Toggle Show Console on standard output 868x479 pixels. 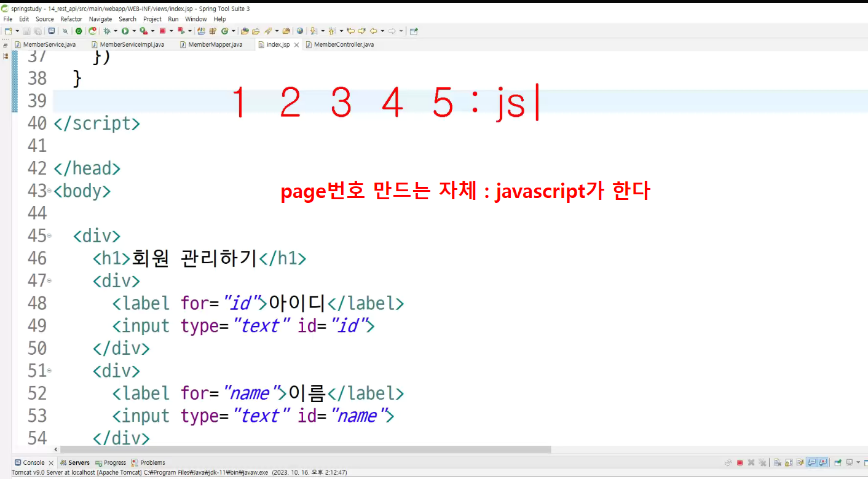pyautogui.click(x=811, y=462)
